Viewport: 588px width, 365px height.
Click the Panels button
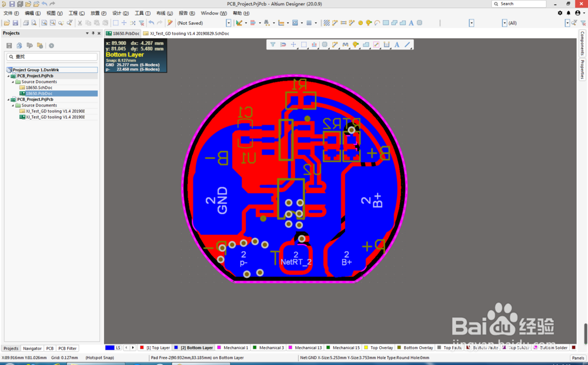coord(578,358)
